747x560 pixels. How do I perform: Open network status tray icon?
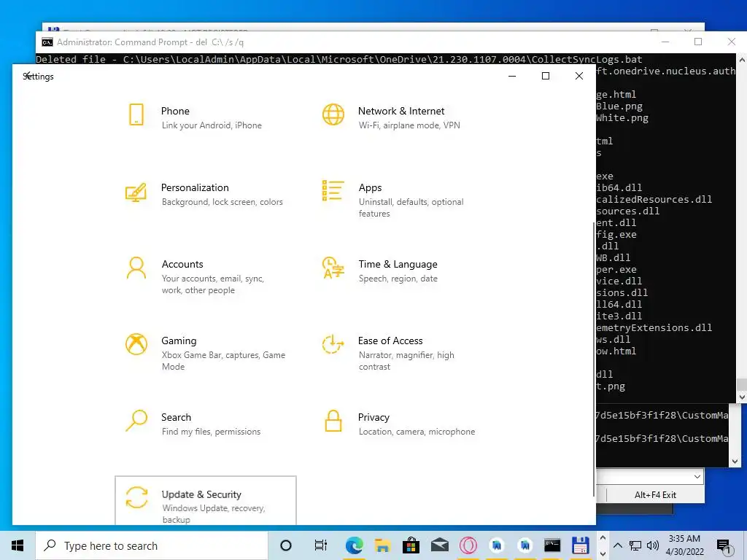pyautogui.click(x=635, y=545)
